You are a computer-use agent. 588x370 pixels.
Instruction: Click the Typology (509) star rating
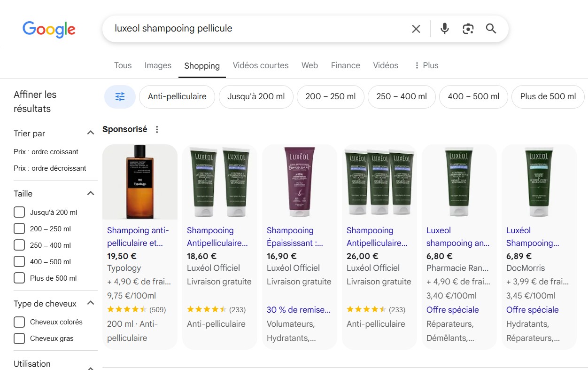coord(137,309)
